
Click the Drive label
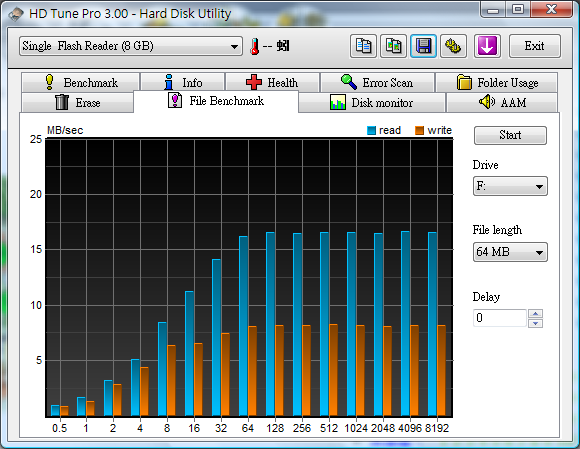click(485, 165)
